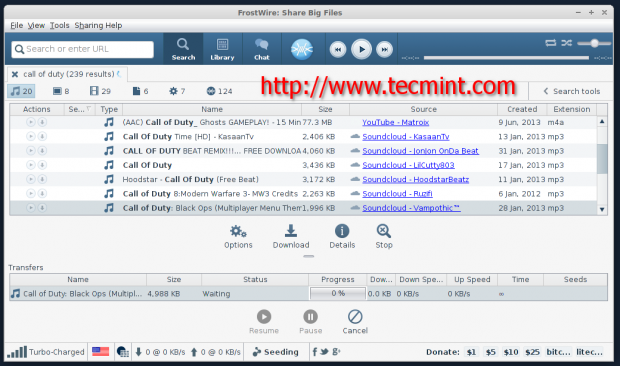Stop the current search
Screen dimensions: 620x366
(x=384, y=231)
